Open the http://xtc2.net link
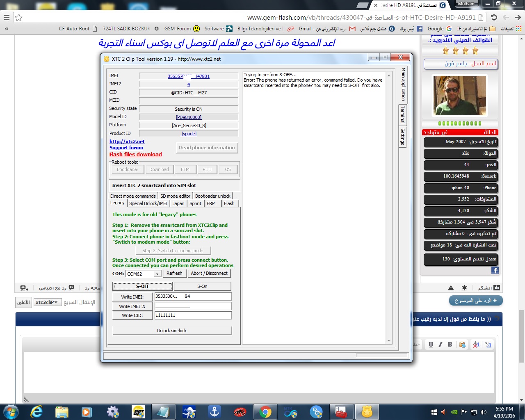 tap(127, 142)
